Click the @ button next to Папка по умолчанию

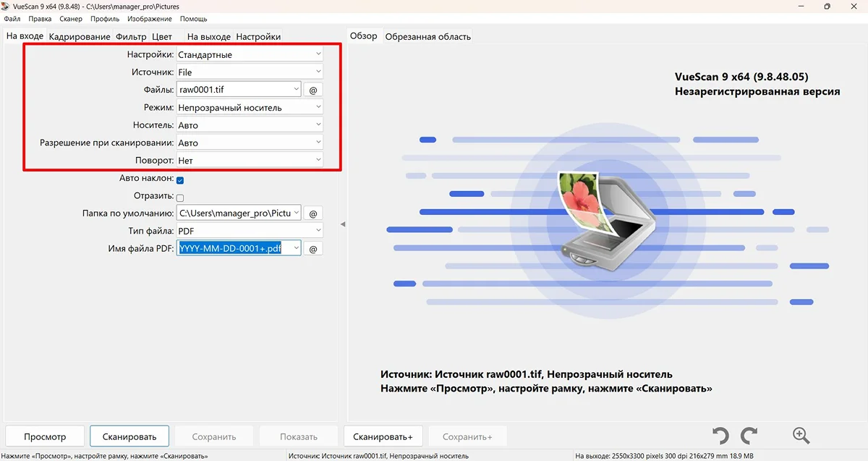(313, 213)
